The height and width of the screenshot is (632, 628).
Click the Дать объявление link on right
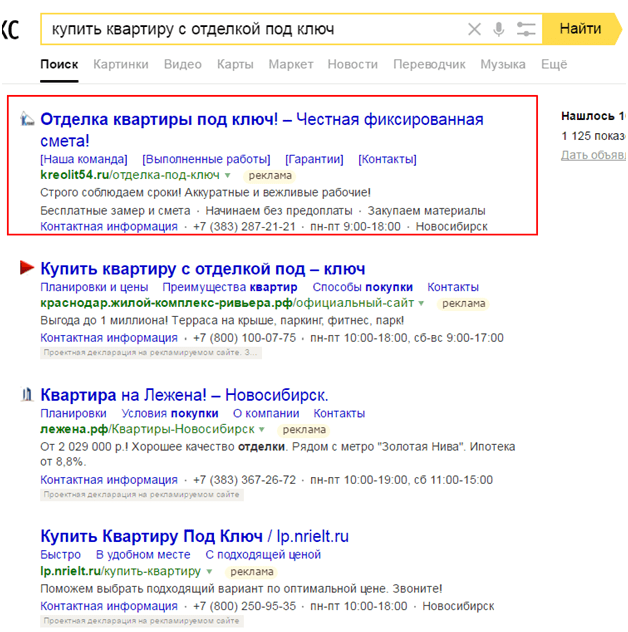click(x=594, y=155)
